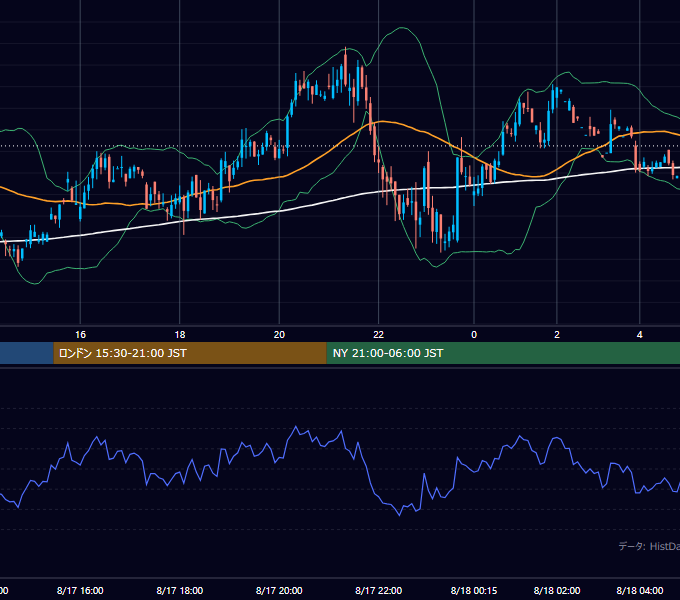Click hour label 0 on chart axis
The image size is (680, 600).
(x=474, y=335)
